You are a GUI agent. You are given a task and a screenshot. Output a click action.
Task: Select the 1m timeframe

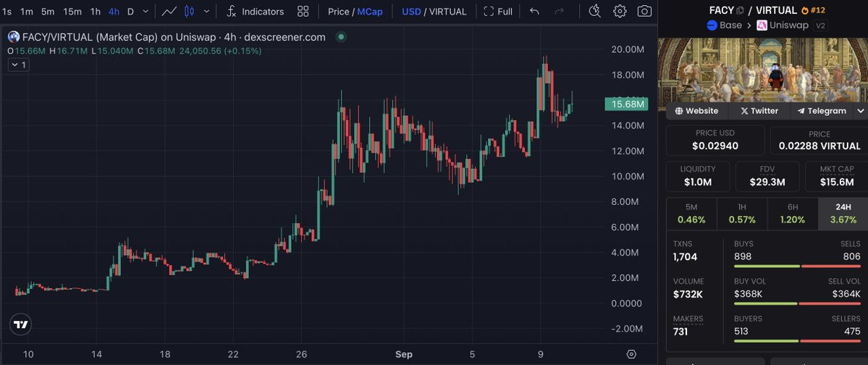coord(27,11)
